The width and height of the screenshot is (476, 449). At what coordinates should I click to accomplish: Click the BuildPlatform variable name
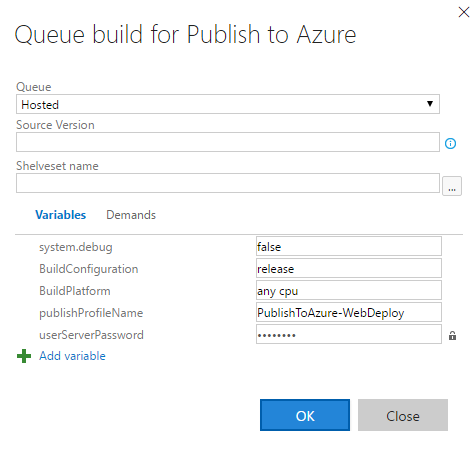[x=75, y=291]
